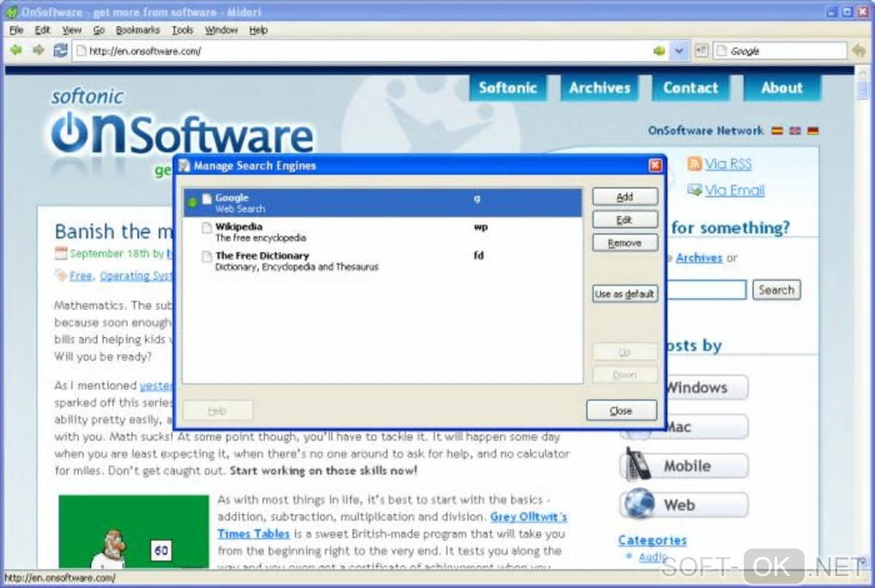Click the Categories link
The image size is (875, 588).
pos(652,540)
